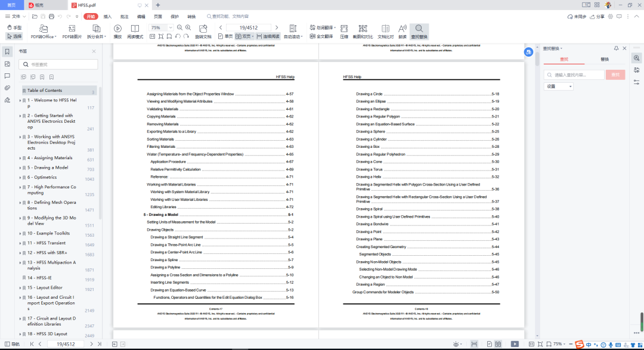Start Play (播放) slideshow mode
This screenshot has height=350, width=644.
(x=117, y=32)
